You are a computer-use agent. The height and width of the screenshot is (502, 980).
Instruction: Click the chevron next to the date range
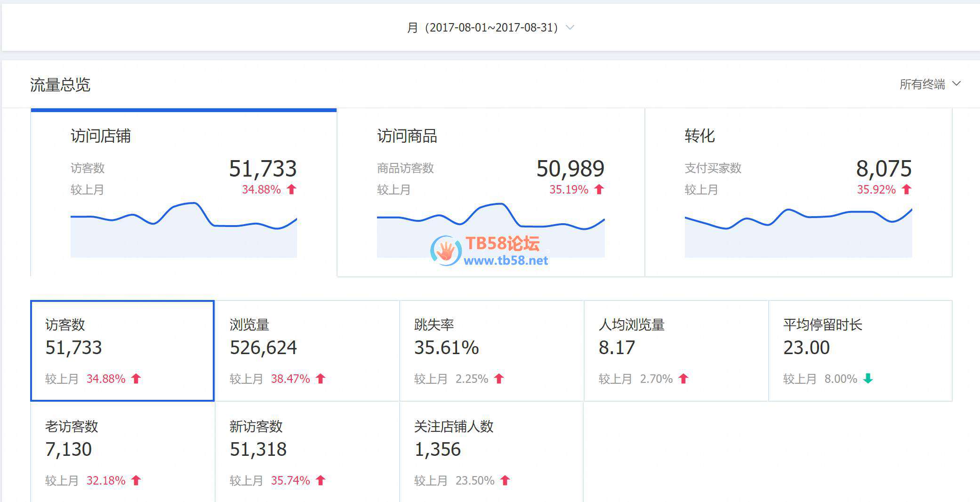570,28
